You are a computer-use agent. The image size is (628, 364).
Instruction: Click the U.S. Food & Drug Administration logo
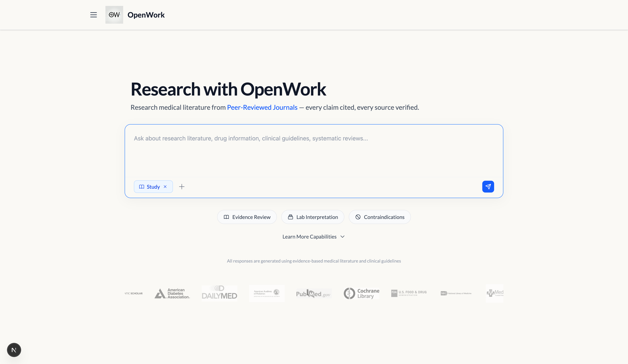(409, 293)
